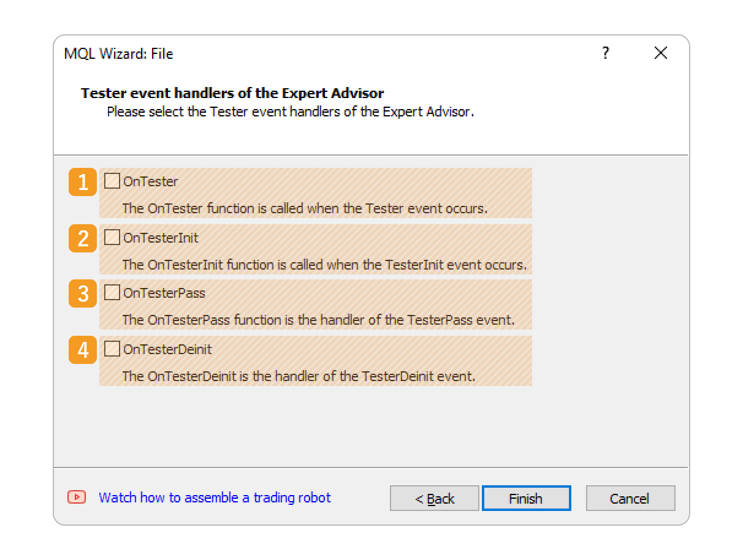Image resolution: width=743 pixels, height=560 pixels.
Task: Open the trading robot assembly video link
Action: click(x=215, y=498)
